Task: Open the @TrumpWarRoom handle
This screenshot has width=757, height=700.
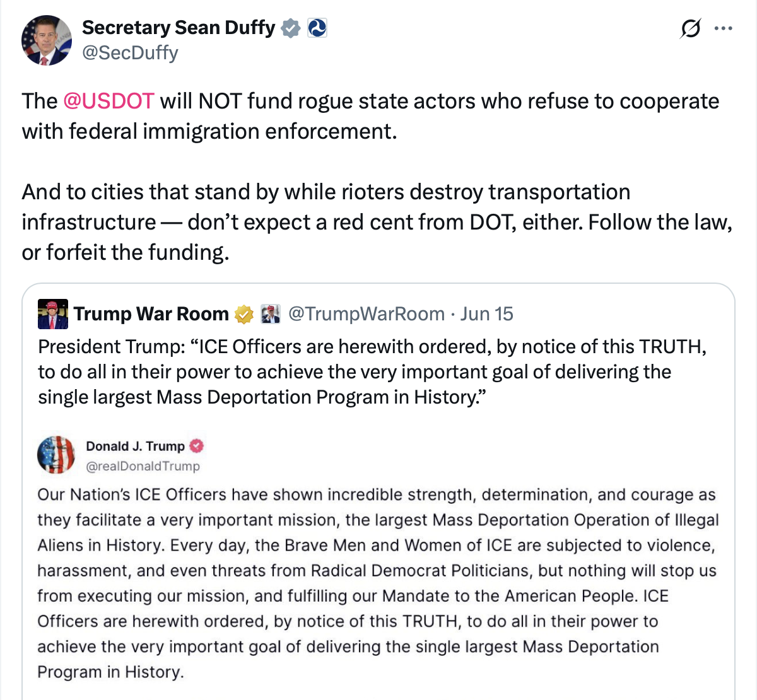Action: pos(367,314)
